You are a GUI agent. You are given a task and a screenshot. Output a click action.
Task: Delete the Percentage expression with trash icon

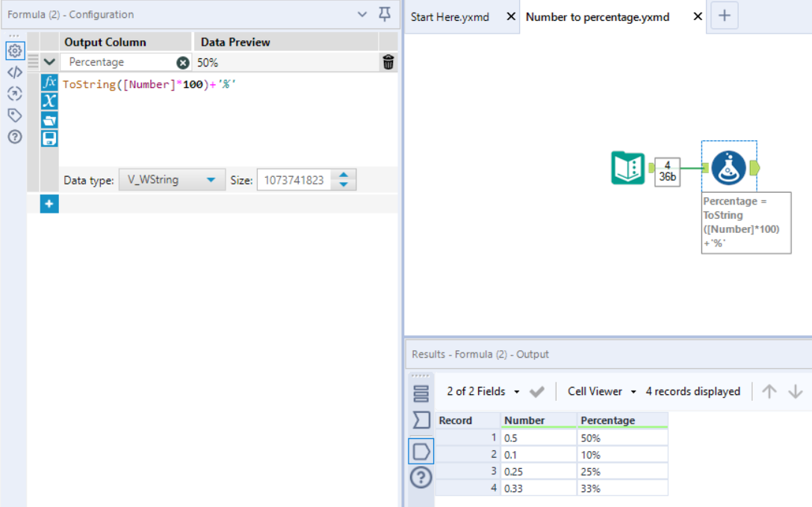click(x=387, y=62)
